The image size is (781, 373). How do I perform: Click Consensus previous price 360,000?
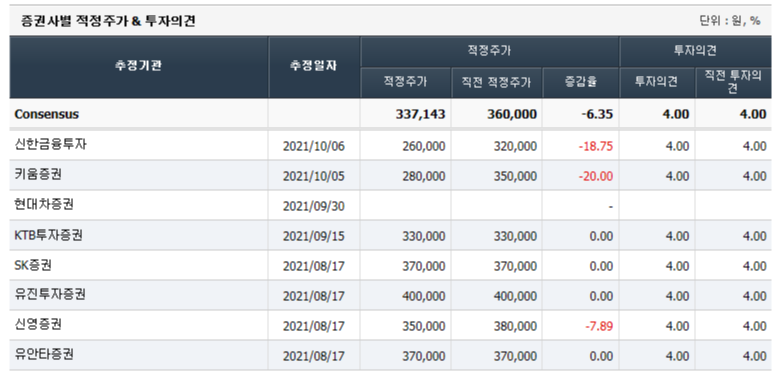512,114
